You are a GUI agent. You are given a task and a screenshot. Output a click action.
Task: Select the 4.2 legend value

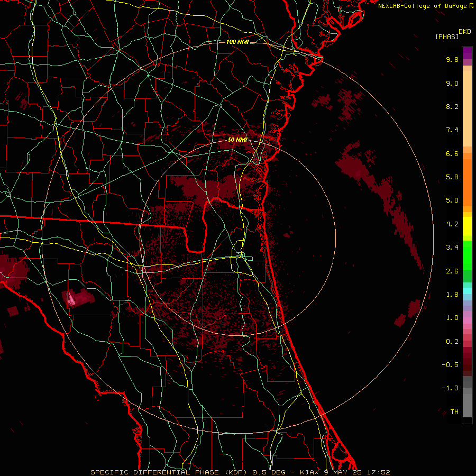click(x=452, y=224)
